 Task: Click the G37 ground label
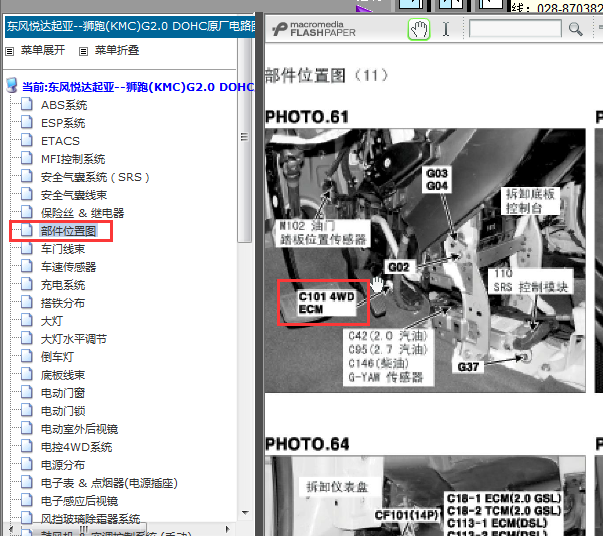(468, 367)
